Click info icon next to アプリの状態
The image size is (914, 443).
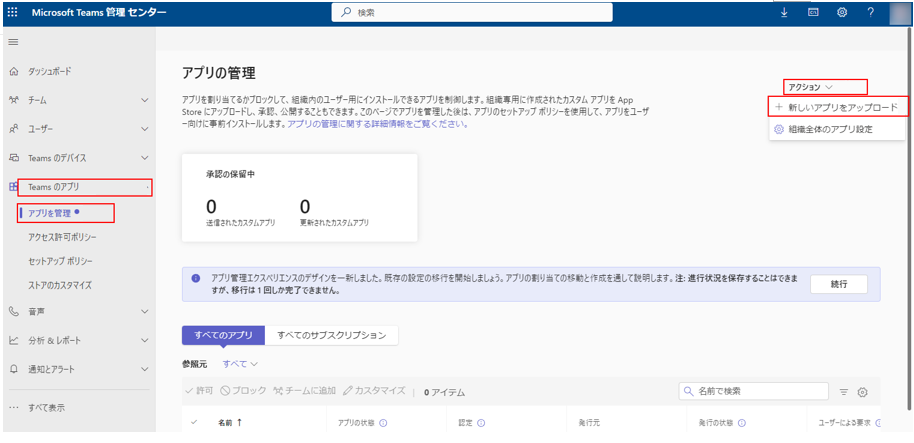pyautogui.click(x=384, y=424)
